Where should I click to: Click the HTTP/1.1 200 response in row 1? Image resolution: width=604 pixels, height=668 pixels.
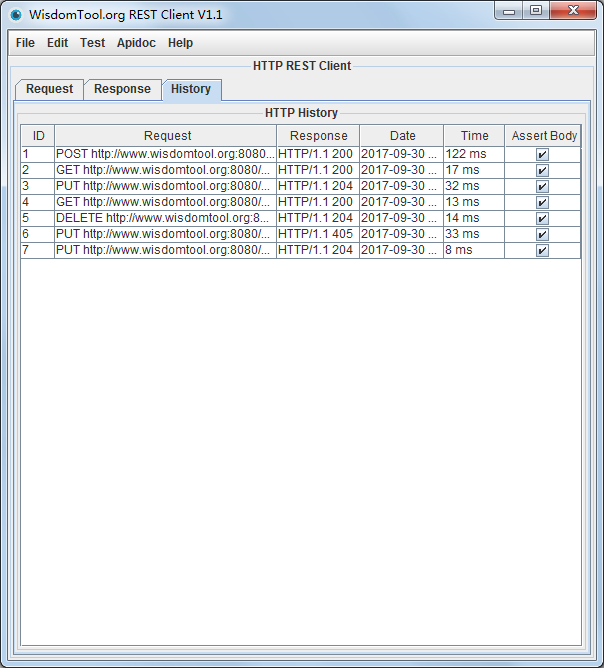tap(318, 154)
